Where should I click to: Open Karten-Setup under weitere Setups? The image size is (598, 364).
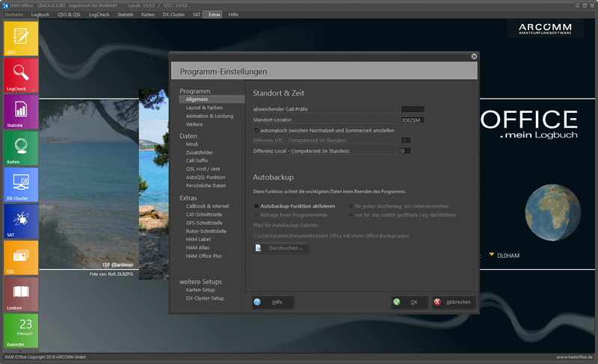click(200, 290)
